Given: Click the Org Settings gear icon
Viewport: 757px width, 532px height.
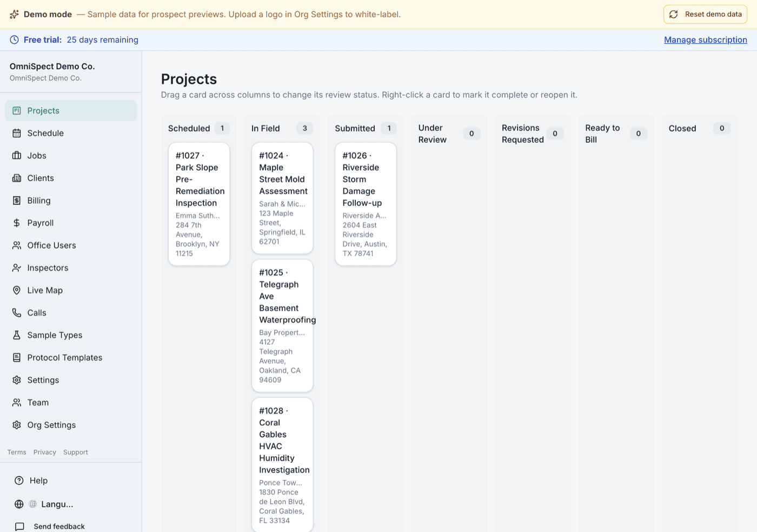Looking at the screenshot, I should 17,425.
